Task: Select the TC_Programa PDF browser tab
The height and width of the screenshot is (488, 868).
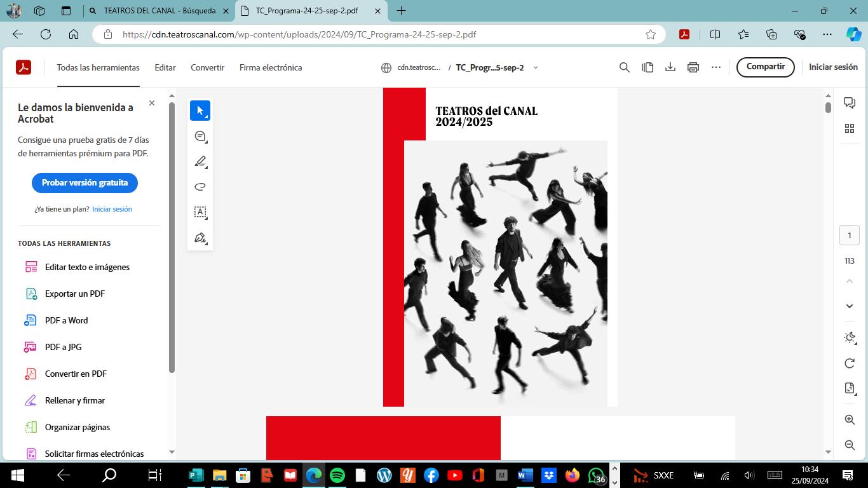Action: (310, 11)
